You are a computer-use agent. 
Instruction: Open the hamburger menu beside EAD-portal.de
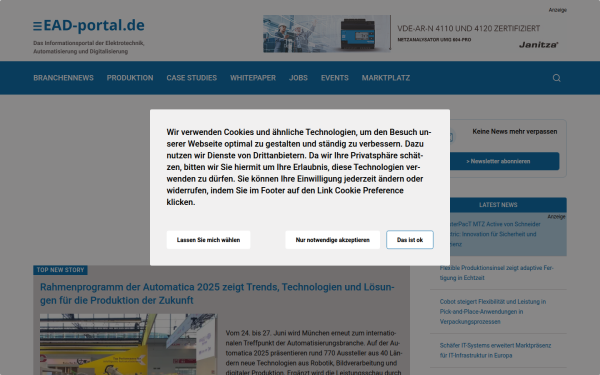(x=38, y=26)
